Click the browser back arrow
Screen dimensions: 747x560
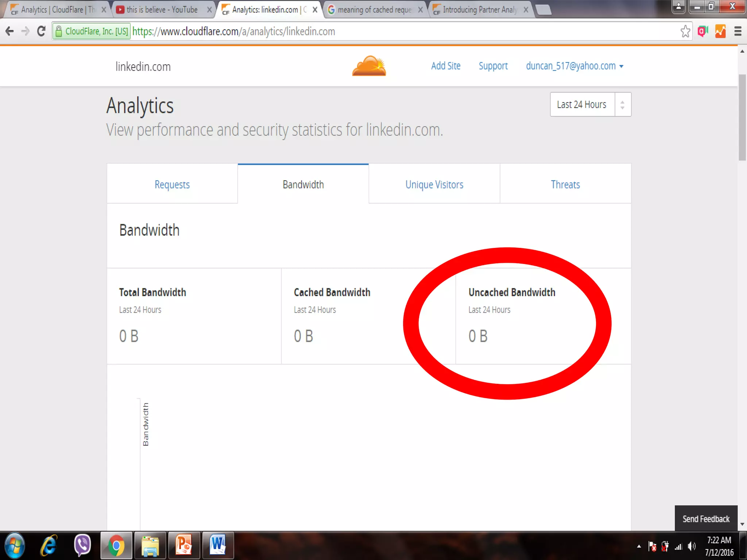coord(10,31)
